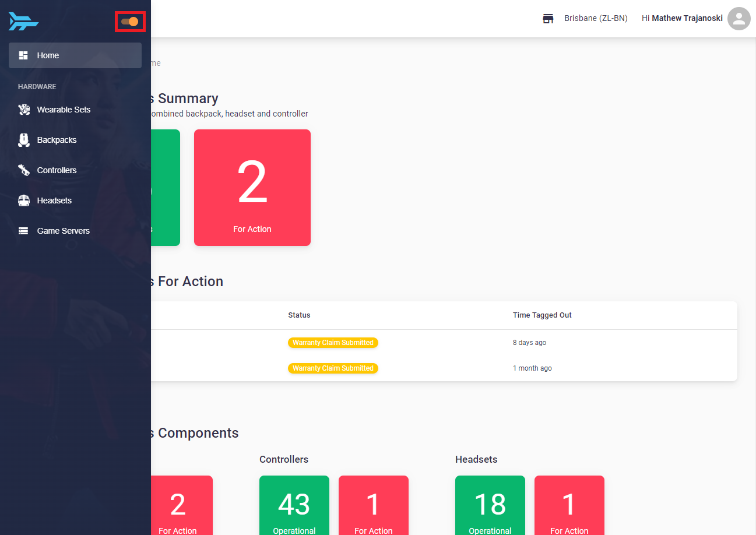
Task: Click the Game Servers icon
Action: pos(23,231)
